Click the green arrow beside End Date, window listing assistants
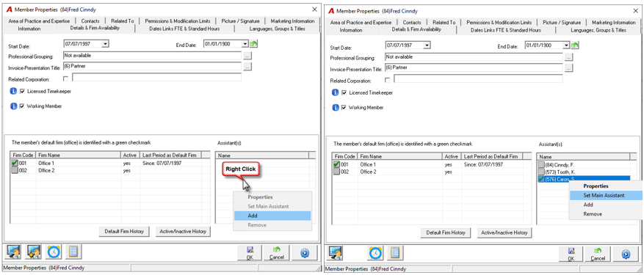 (x=576, y=45)
